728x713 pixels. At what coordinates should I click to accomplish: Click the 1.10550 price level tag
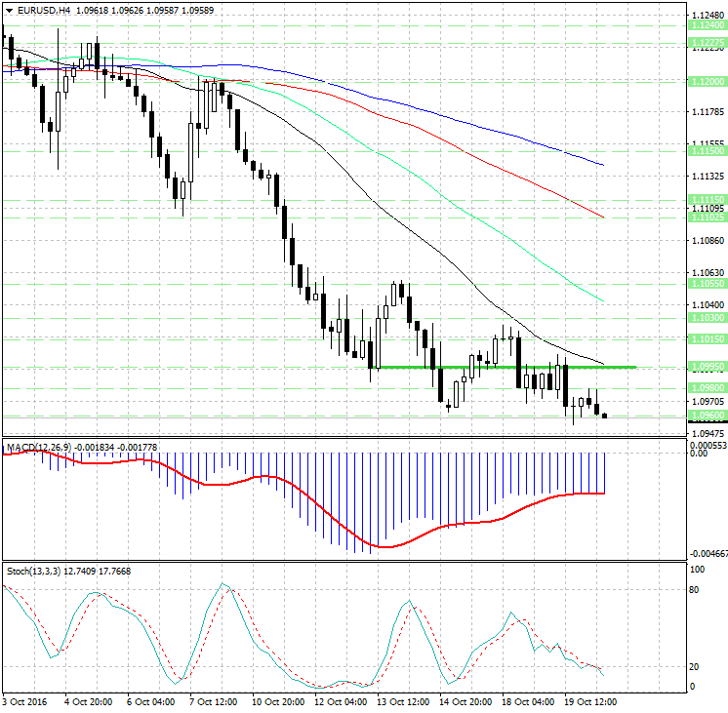pyautogui.click(x=706, y=282)
